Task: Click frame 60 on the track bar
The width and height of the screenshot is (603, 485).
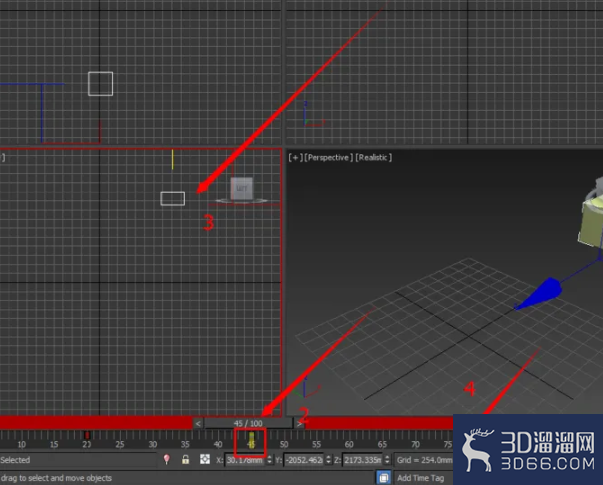Action: coord(349,444)
